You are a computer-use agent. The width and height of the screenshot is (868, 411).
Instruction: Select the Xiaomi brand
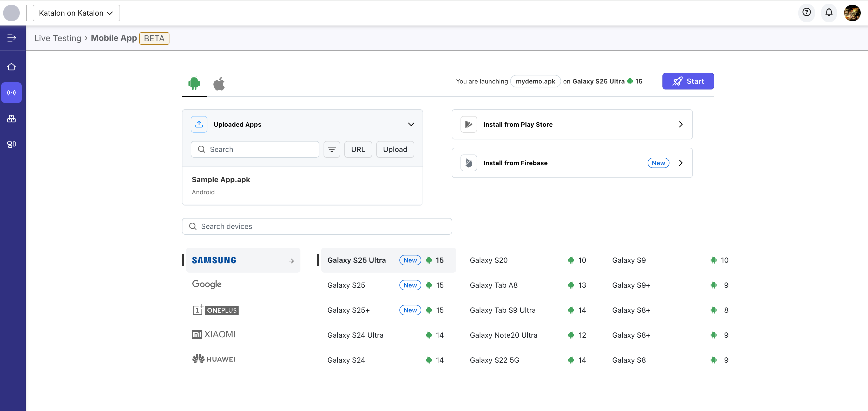coord(214,335)
